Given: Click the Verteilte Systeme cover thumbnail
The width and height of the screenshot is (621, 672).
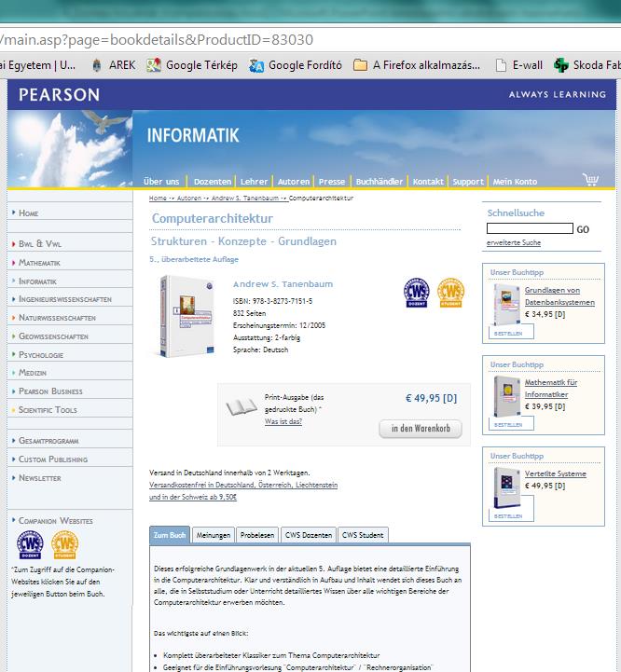Looking at the screenshot, I should pos(506,487).
